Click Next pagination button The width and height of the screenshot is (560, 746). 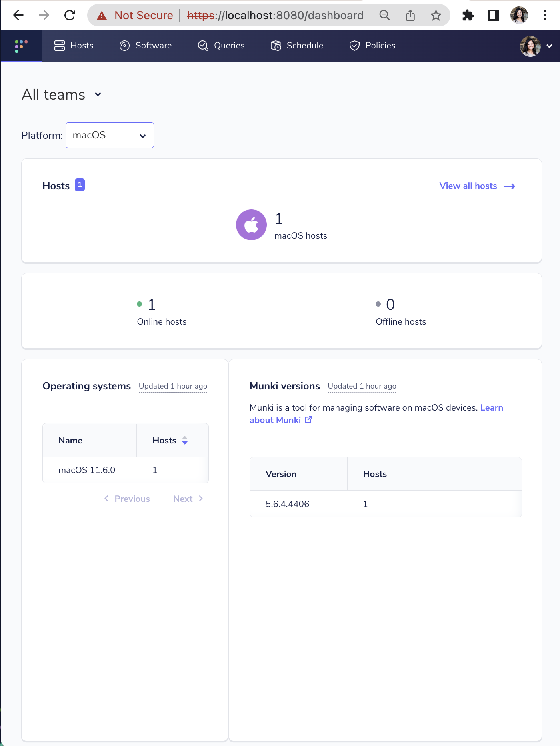[x=188, y=499]
